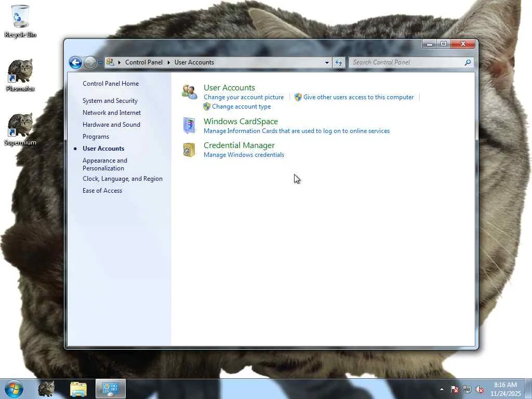Click Change your account picture
Viewport: 532px width, 399px height.
pyautogui.click(x=244, y=97)
